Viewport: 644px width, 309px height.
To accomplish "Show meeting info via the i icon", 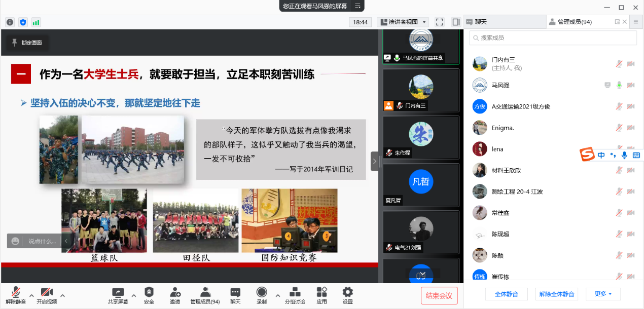I will [10, 22].
